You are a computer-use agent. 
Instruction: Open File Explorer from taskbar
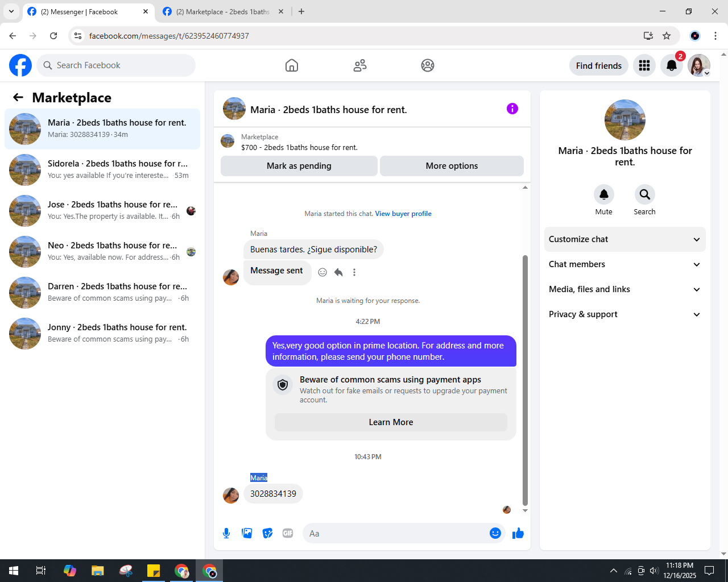click(98, 571)
